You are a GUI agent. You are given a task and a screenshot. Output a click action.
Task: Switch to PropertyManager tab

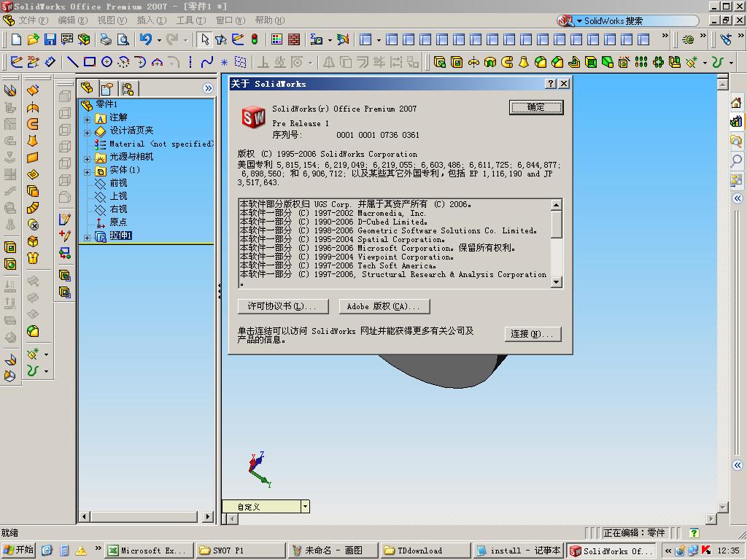[108, 88]
